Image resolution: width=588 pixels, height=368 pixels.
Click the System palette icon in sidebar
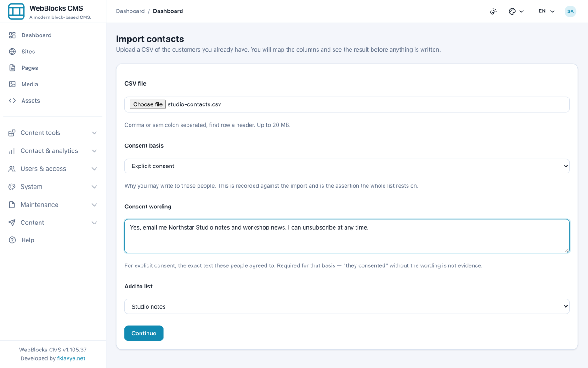click(x=12, y=187)
